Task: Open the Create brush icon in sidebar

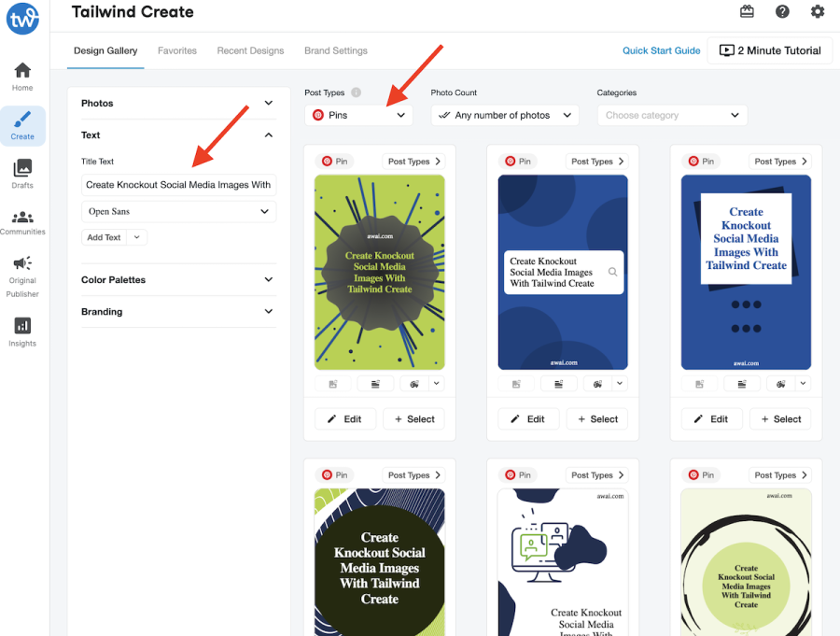Action: (x=22, y=119)
